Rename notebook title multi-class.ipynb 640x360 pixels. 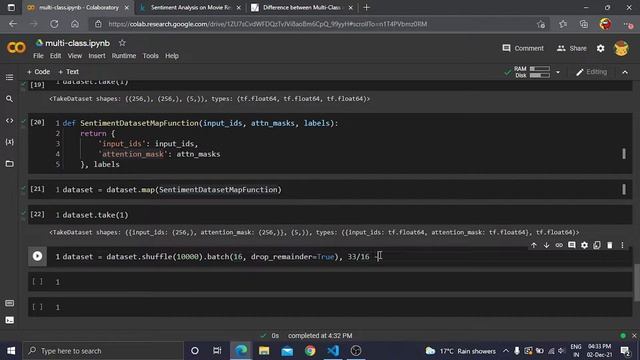tap(77, 43)
